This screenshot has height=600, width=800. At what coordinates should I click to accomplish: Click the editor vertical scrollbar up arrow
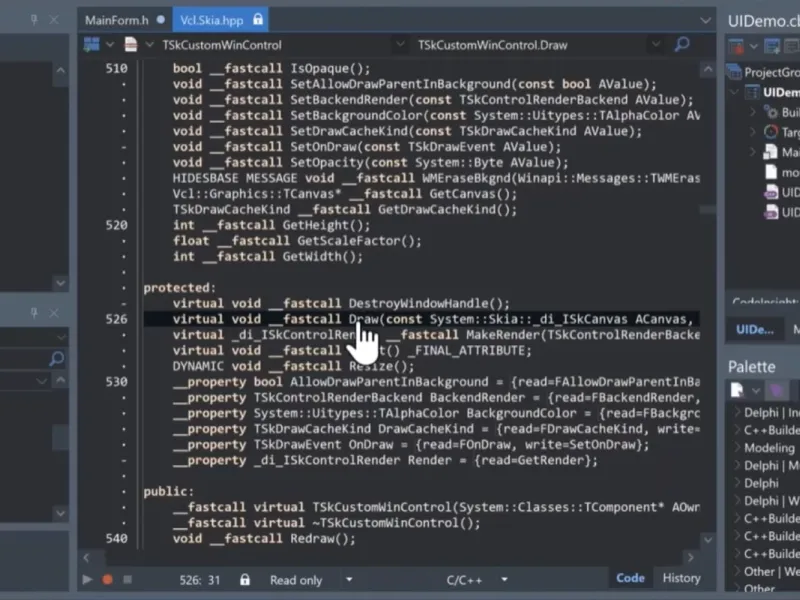point(708,68)
